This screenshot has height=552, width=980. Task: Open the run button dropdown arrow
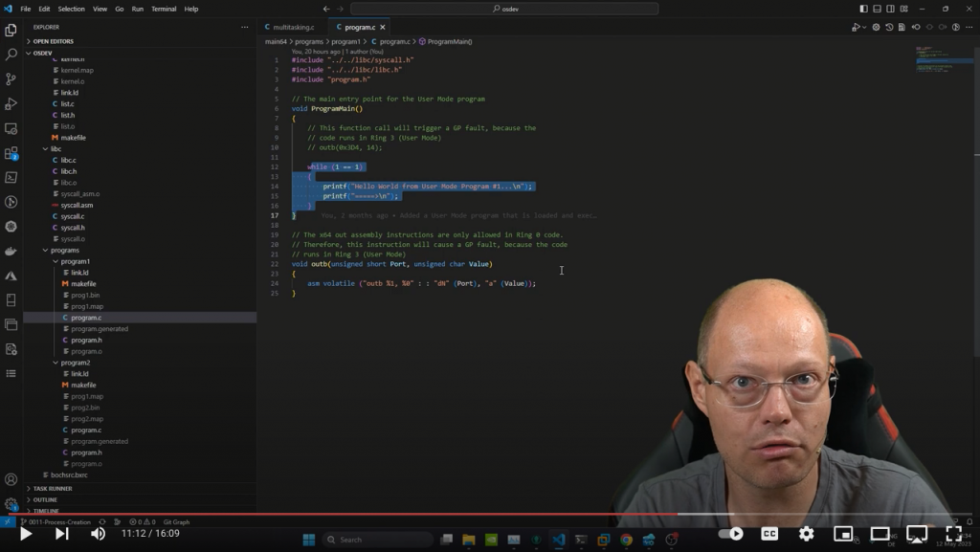click(x=864, y=27)
